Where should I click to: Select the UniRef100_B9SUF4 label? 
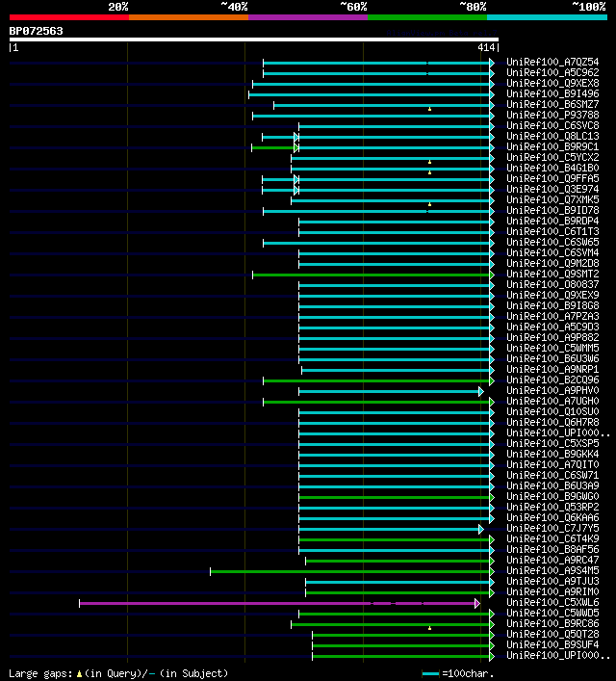click(x=552, y=644)
